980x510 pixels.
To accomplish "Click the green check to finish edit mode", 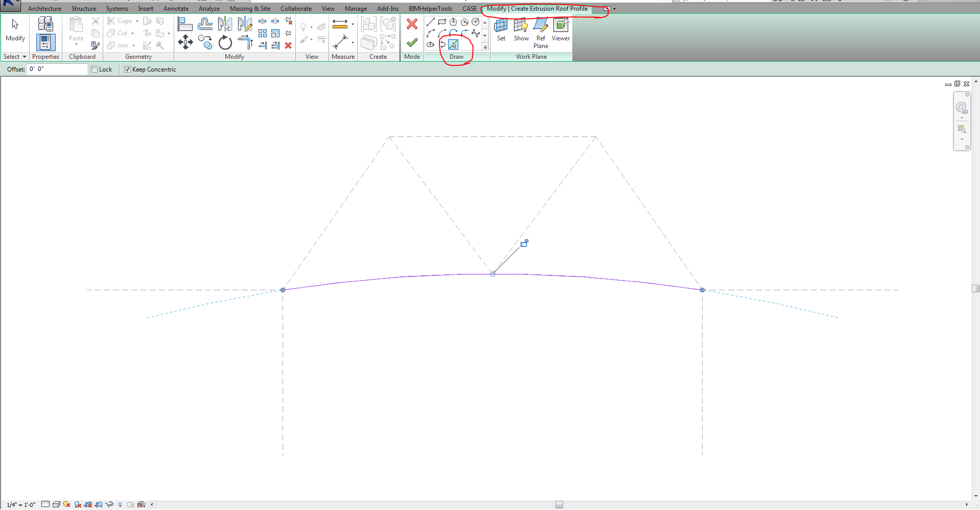I will (412, 43).
